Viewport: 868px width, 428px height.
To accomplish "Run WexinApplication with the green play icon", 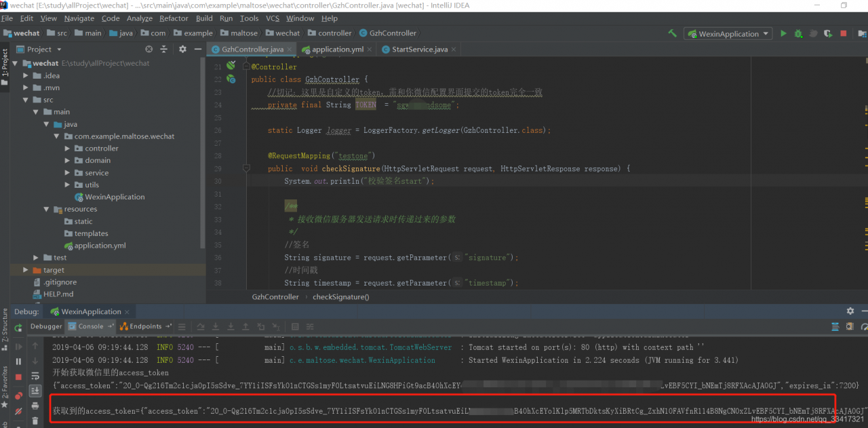I will (783, 33).
